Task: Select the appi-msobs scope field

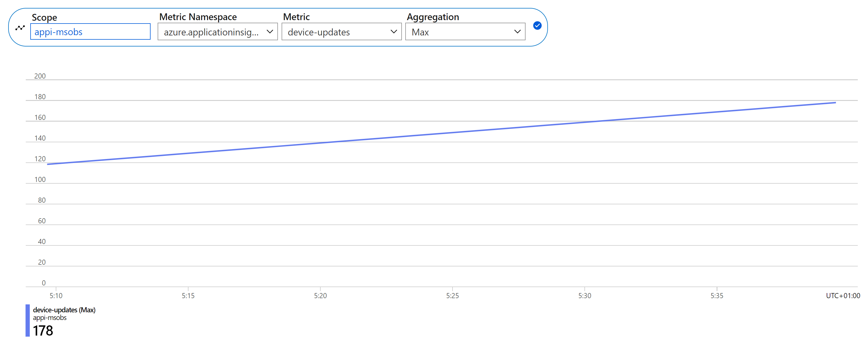Action: (90, 32)
